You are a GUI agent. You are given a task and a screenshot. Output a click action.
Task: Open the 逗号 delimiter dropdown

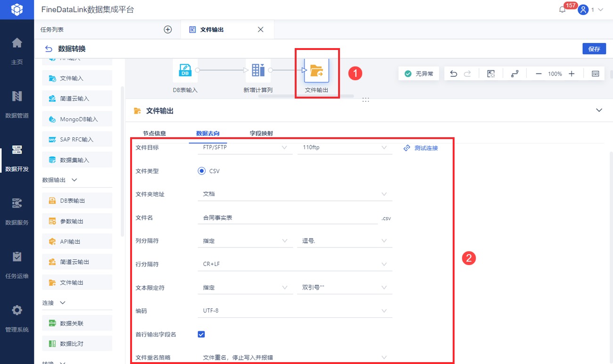[x=345, y=241]
